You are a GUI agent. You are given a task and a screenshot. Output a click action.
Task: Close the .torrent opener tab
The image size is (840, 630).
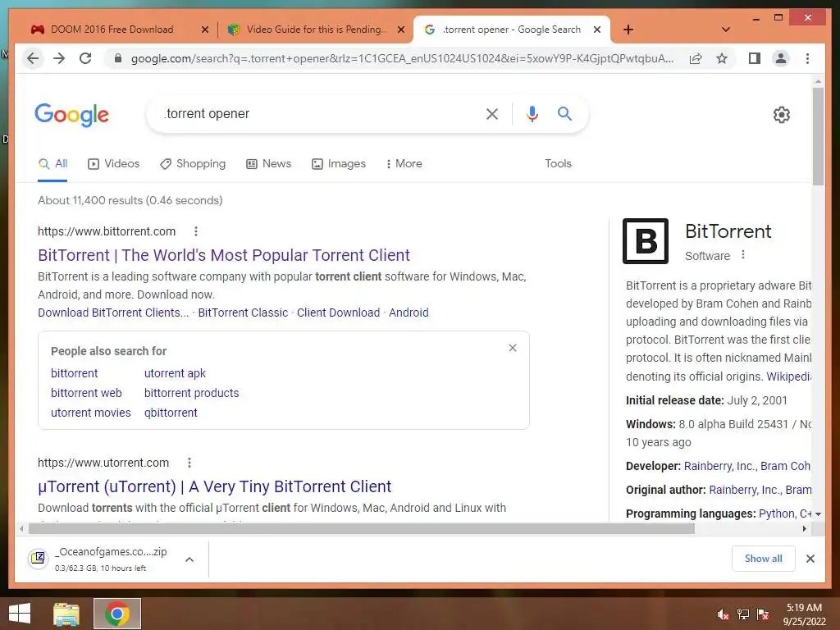pyautogui.click(x=597, y=30)
